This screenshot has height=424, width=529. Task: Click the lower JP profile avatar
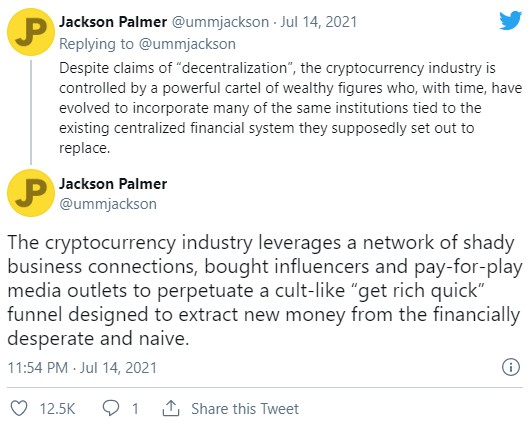point(31,193)
